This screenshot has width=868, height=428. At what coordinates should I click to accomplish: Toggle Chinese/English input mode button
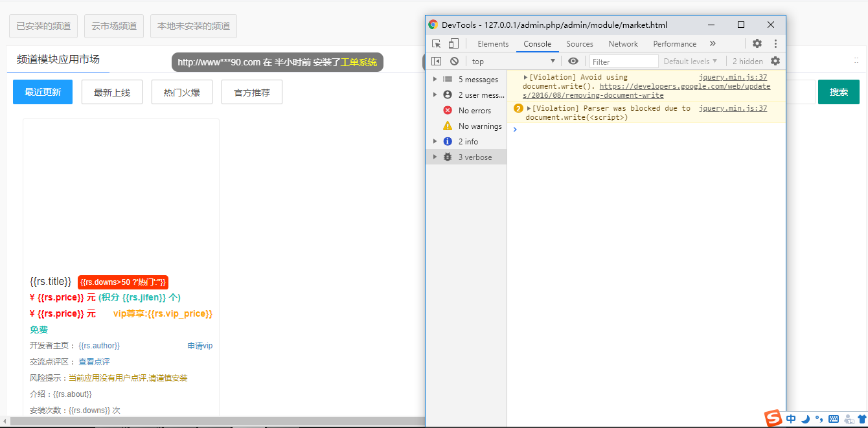coord(791,419)
